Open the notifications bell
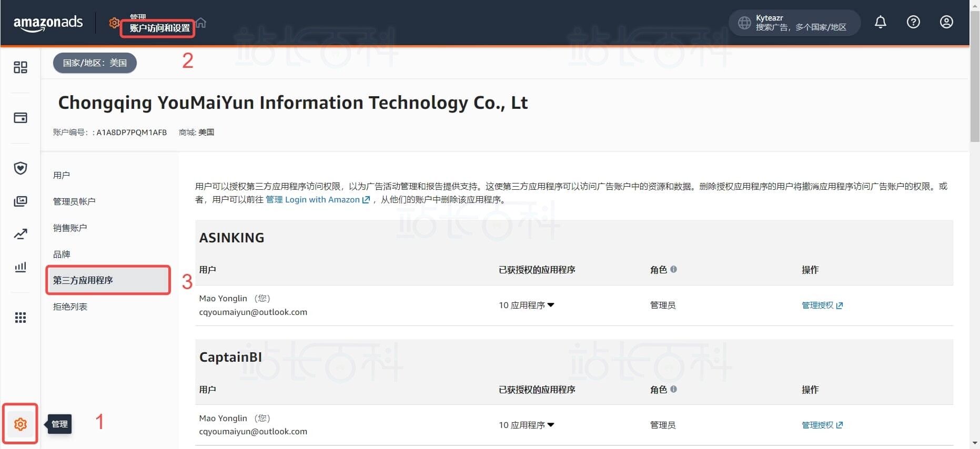This screenshot has height=449, width=980. [880, 22]
